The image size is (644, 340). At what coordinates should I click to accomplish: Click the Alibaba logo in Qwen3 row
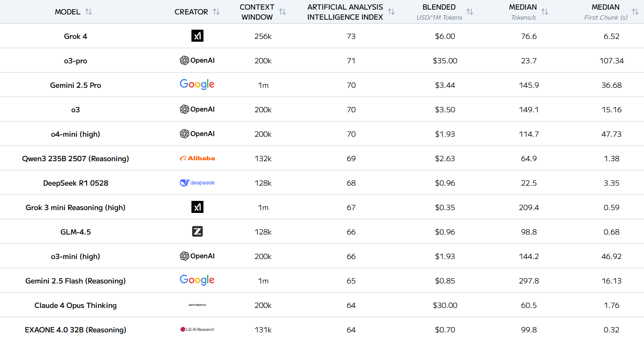[x=197, y=158]
